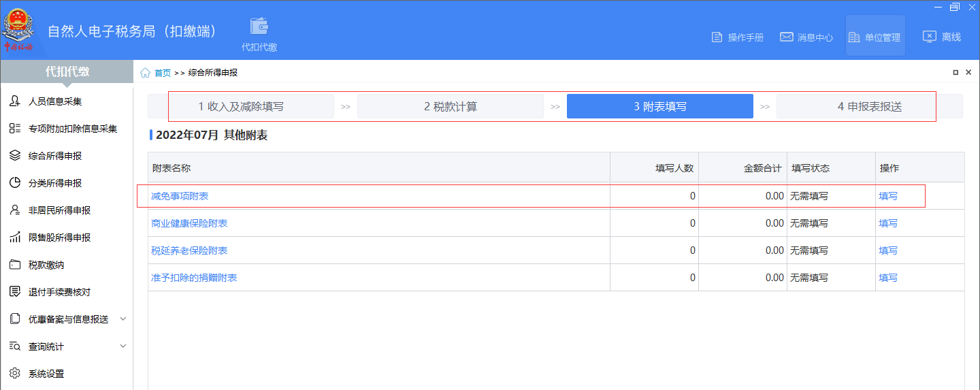This screenshot has width=980, height=390.
Task: Click the 人员信息采集 person icon
Action: (x=15, y=101)
